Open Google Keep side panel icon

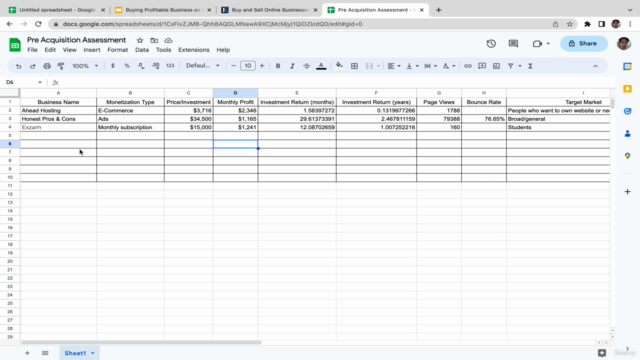[627, 89]
